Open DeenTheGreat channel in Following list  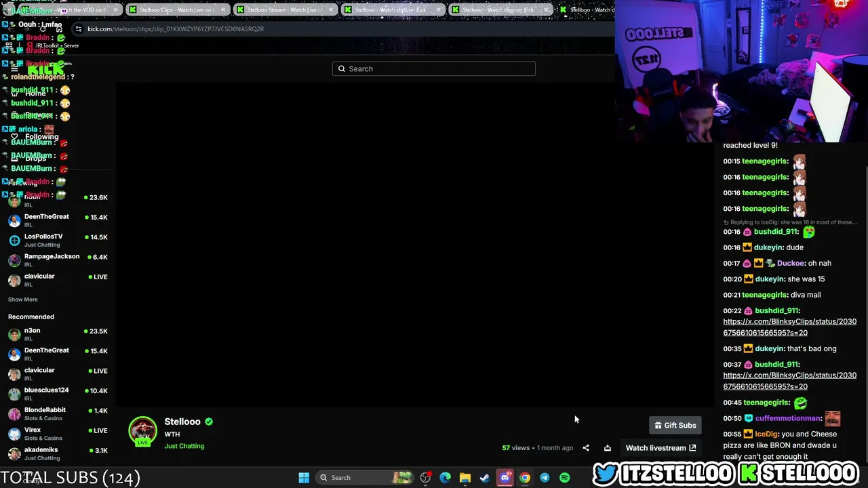58,220
